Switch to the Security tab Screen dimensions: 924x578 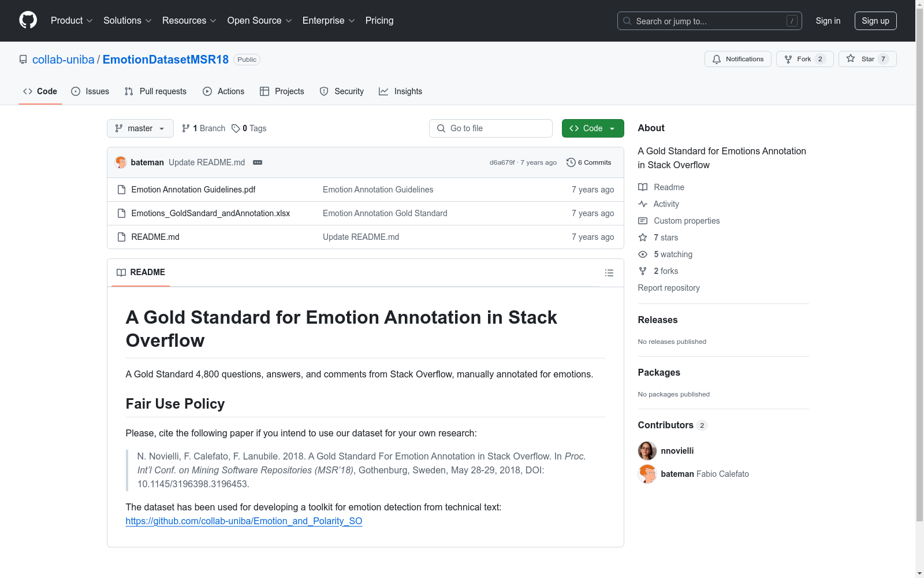pyautogui.click(x=342, y=91)
